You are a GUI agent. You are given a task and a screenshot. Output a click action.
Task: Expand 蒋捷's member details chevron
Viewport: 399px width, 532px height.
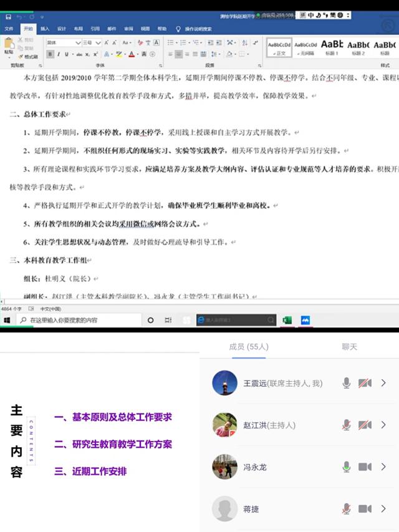point(383,508)
